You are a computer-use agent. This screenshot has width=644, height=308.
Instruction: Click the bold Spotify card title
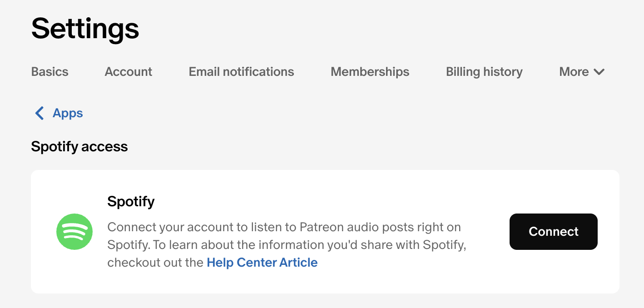[x=131, y=201]
